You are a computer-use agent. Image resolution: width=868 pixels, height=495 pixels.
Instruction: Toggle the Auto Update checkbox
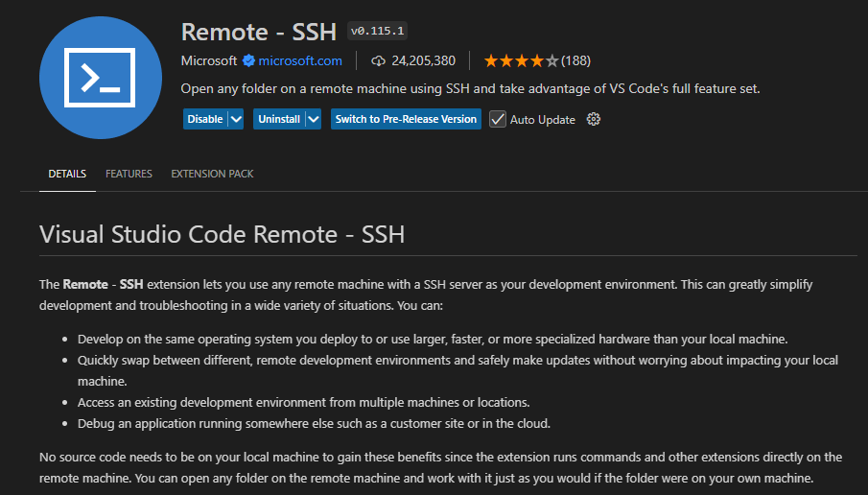(x=498, y=119)
